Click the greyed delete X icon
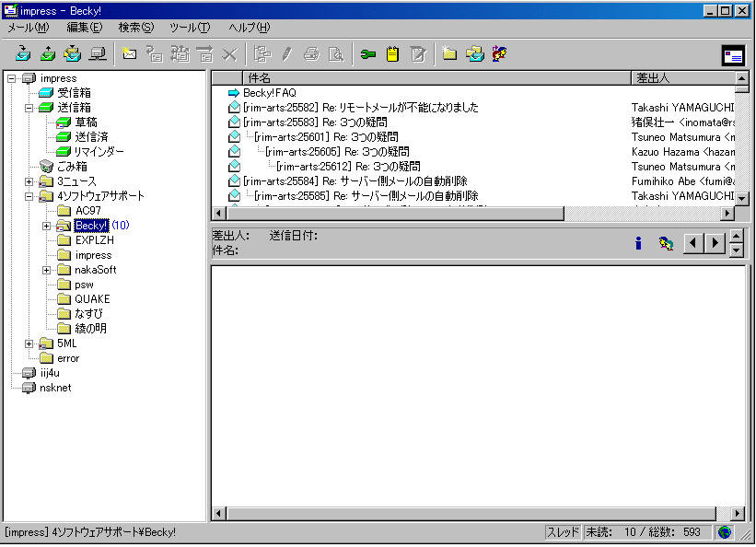This screenshot has width=756, height=547. (x=229, y=53)
